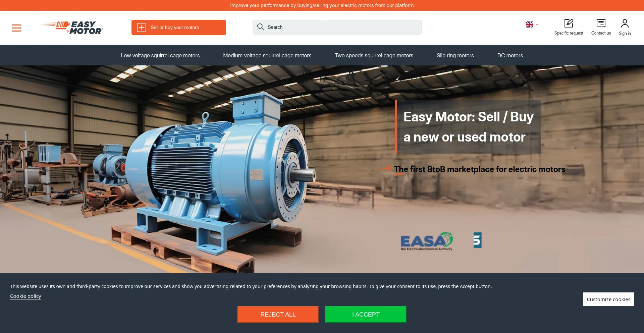Click the magnifying glass search icon
Screen dimensions: 644x333
[x=260, y=27]
